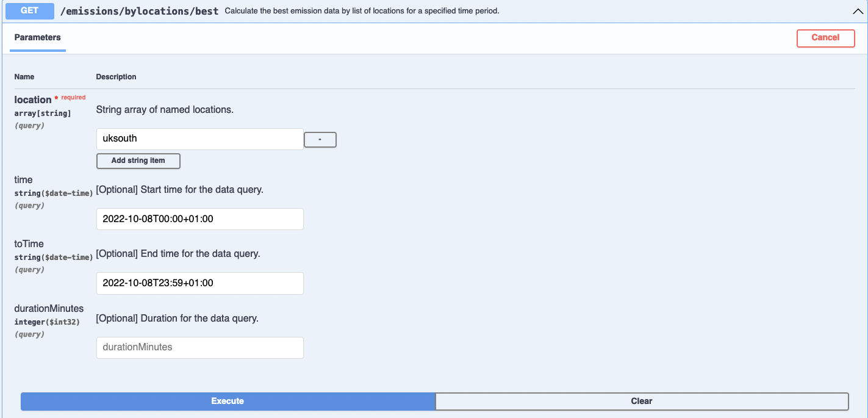Screen dimensions: 868x418
Task: Select the Parameters tab
Action: (38, 38)
